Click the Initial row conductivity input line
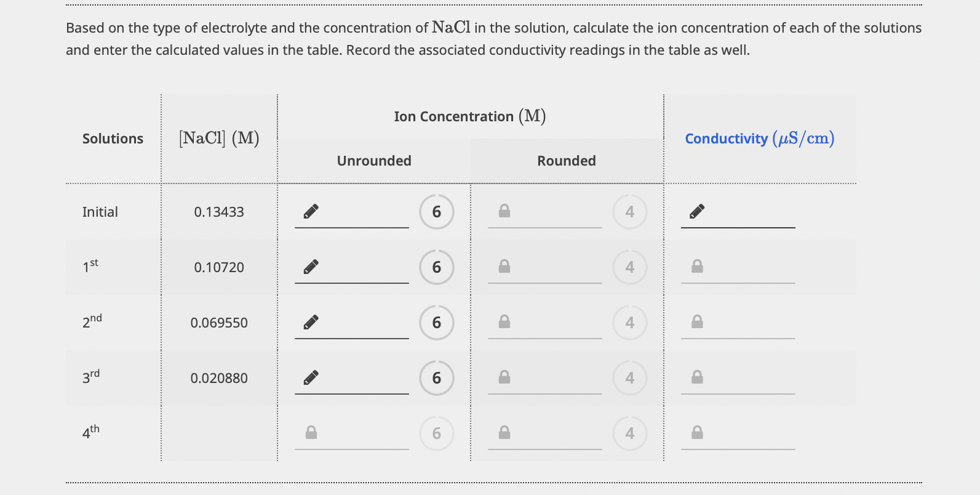This screenshot has width=980, height=495. pyautogui.click(x=738, y=212)
